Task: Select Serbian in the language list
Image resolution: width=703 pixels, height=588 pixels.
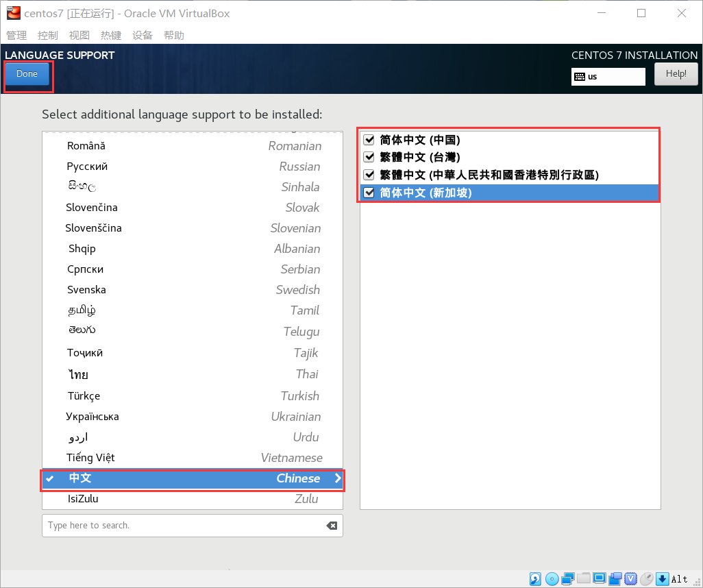Action: pyautogui.click(x=193, y=269)
